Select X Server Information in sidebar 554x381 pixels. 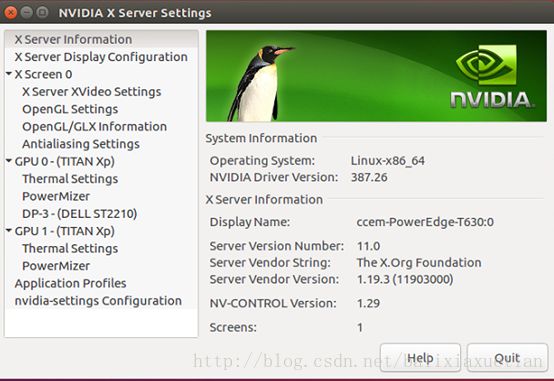(101, 39)
